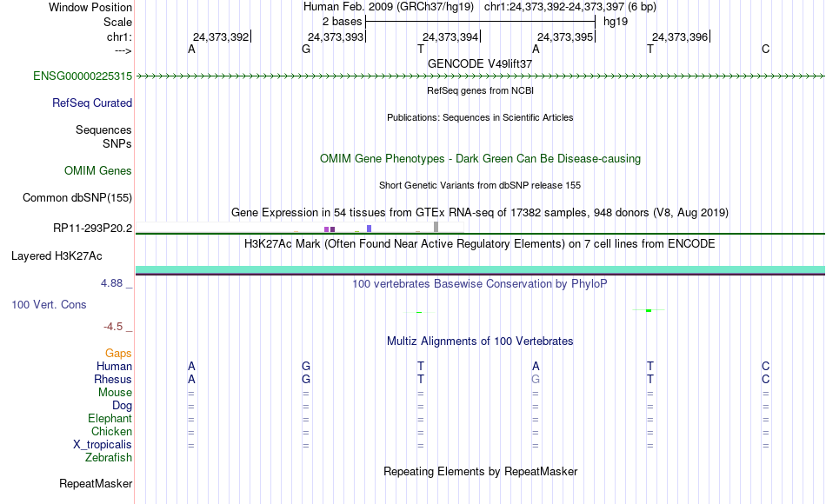Select the Zebrafish species label
This screenshot has height=504, width=826.
[x=109, y=458]
